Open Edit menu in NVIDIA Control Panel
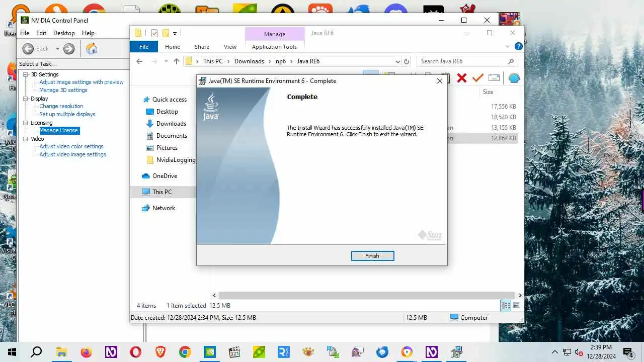The width and height of the screenshot is (644, 362). point(41,33)
